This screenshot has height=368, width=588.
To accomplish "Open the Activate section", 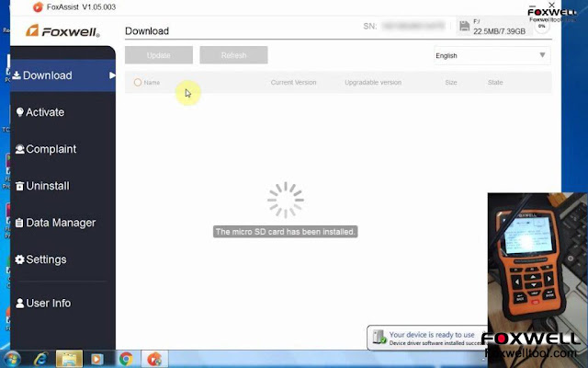I will tap(45, 112).
